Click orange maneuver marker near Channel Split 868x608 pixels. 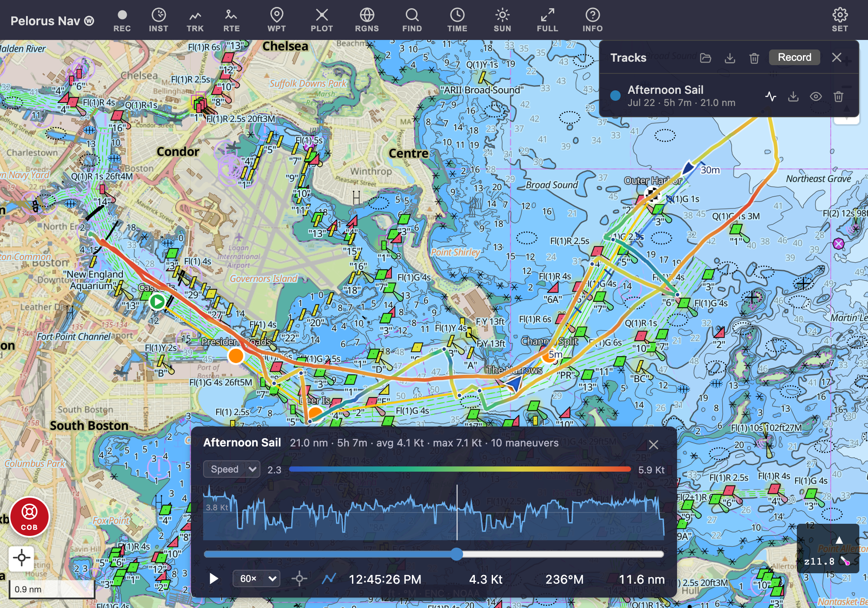tap(549, 356)
